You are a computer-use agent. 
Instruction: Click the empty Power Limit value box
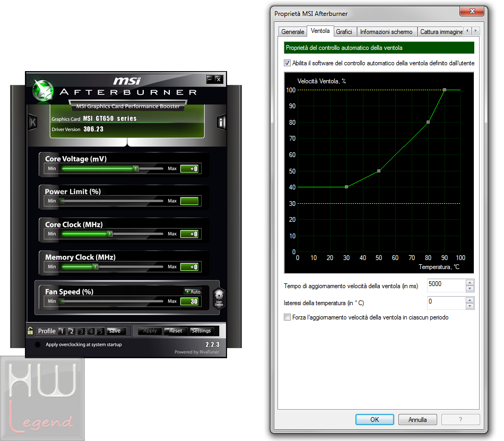[189, 201]
